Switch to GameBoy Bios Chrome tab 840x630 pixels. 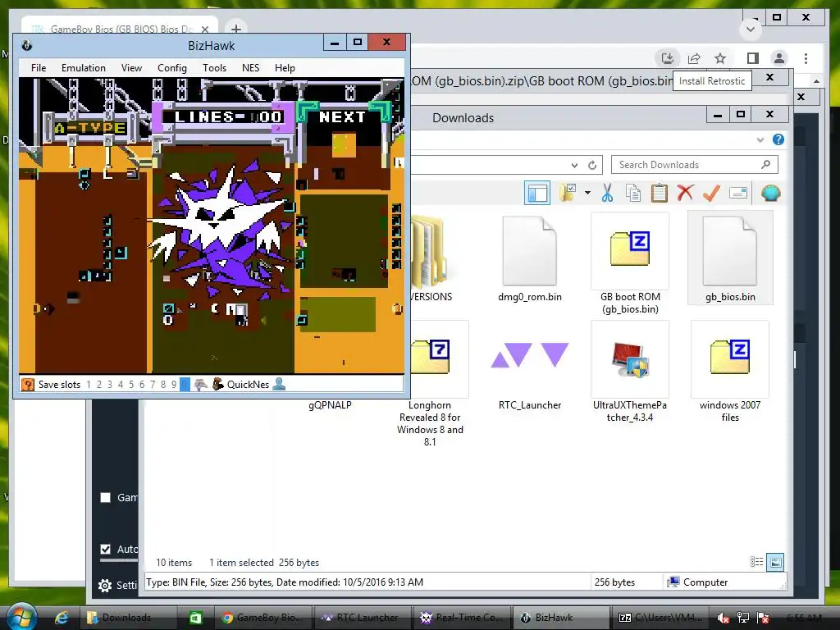(120, 28)
